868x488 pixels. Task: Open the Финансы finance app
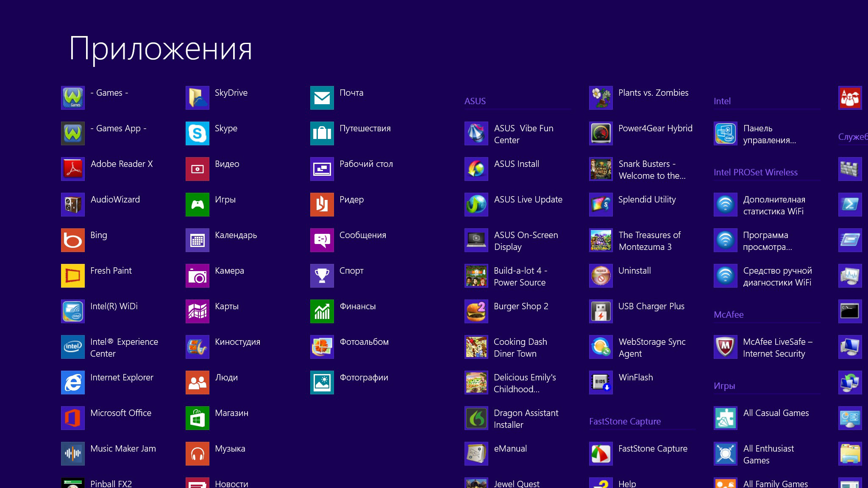(322, 311)
